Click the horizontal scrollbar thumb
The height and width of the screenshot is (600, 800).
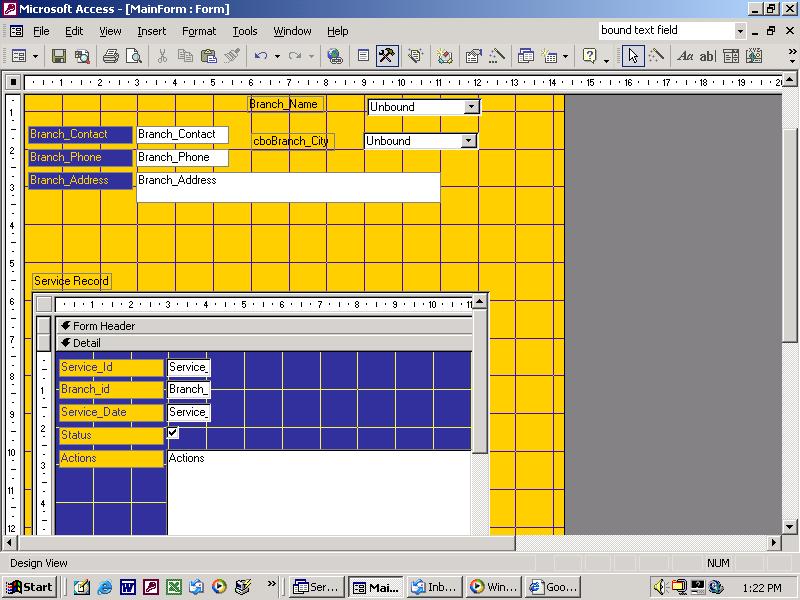click(x=266, y=542)
